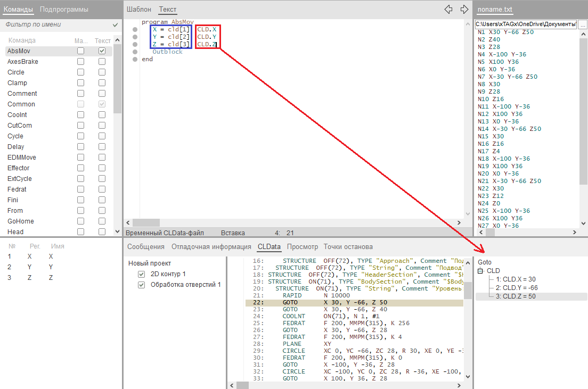Screen dimensions: 588x389
Task: Uncheck AbsMov Текст checkbox
Action: (102, 51)
